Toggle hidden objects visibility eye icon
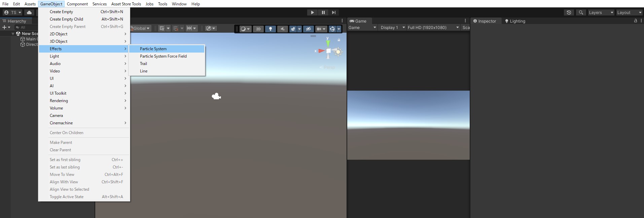This screenshot has height=218, width=644. [308, 29]
